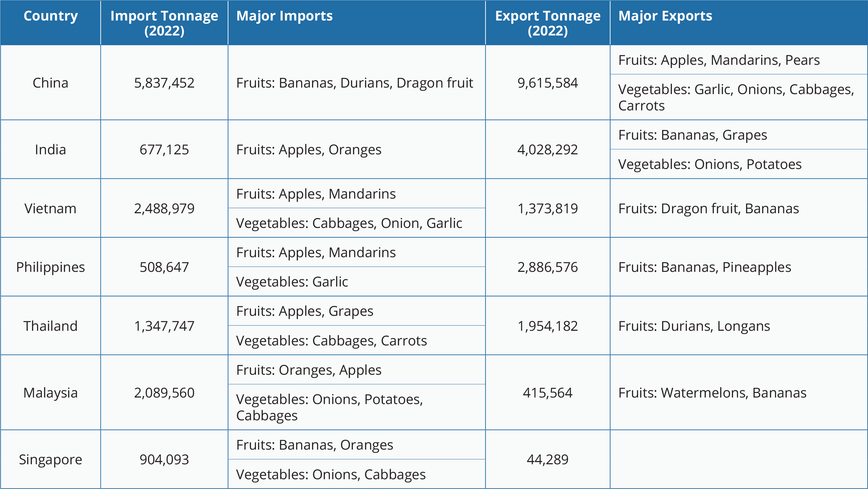Select Thailand's export tonnage 1,954,182

coord(548,326)
